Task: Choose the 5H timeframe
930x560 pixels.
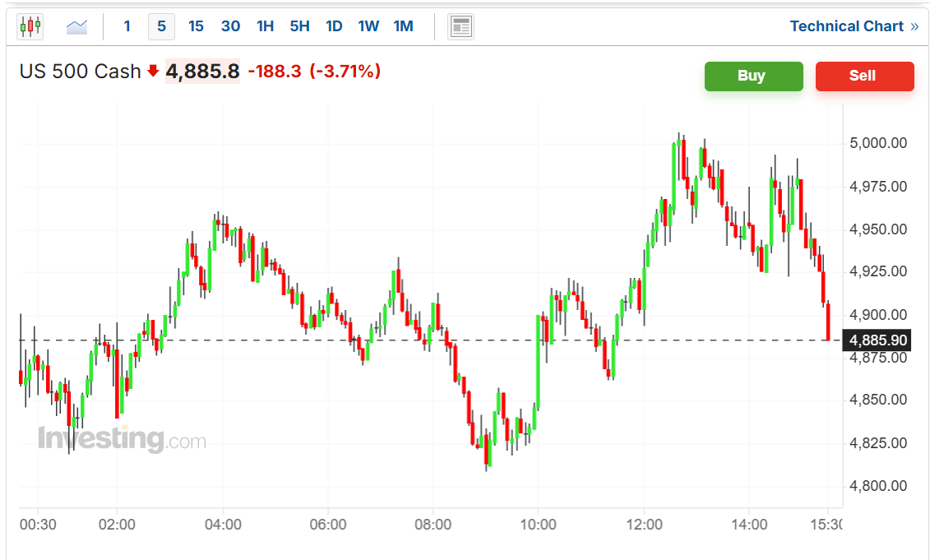Action: pyautogui.click(x=299, y=26)
